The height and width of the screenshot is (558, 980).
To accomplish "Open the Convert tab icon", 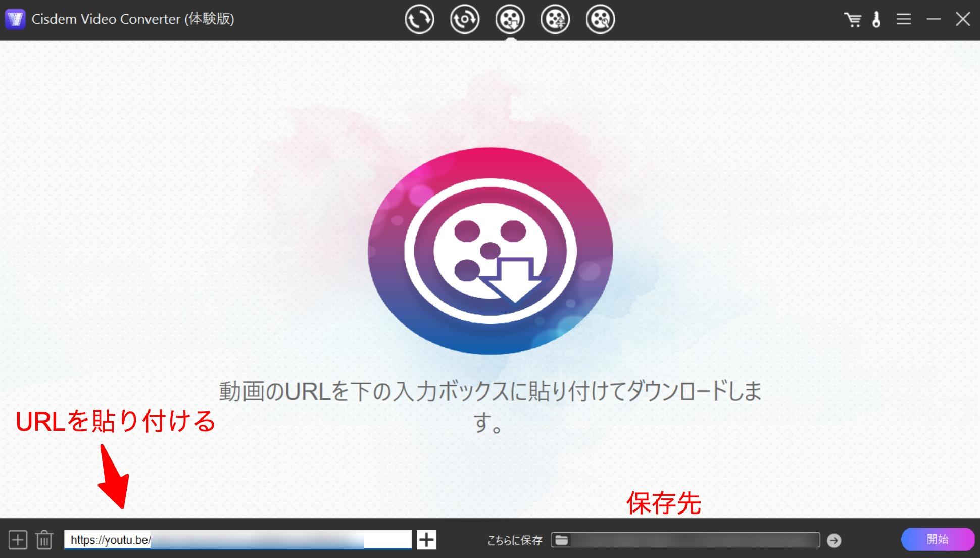I will [419, 19].
